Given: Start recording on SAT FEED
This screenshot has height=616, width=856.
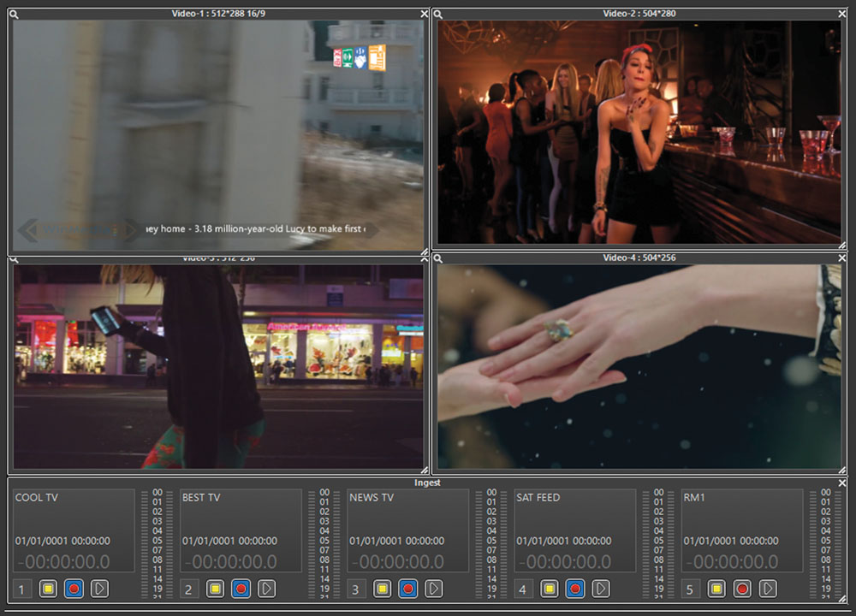Looking at the screenshot, I should (574, 589).
